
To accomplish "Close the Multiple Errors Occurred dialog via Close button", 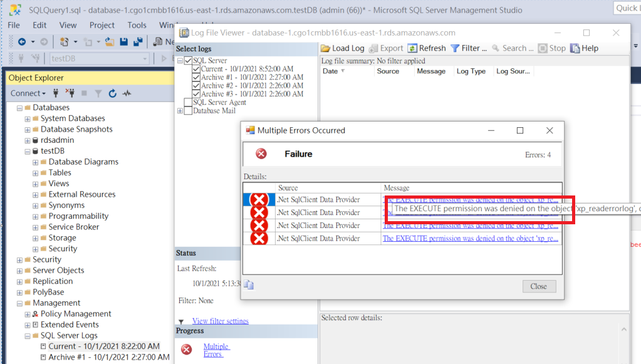I will pos(539,286).
